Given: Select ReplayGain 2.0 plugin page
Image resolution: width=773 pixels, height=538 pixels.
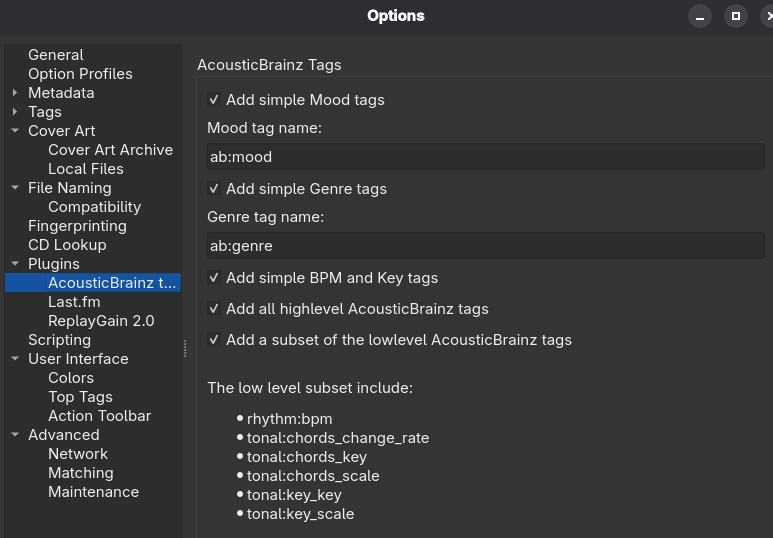Looking at the screenshot, I should click(101, 321).
